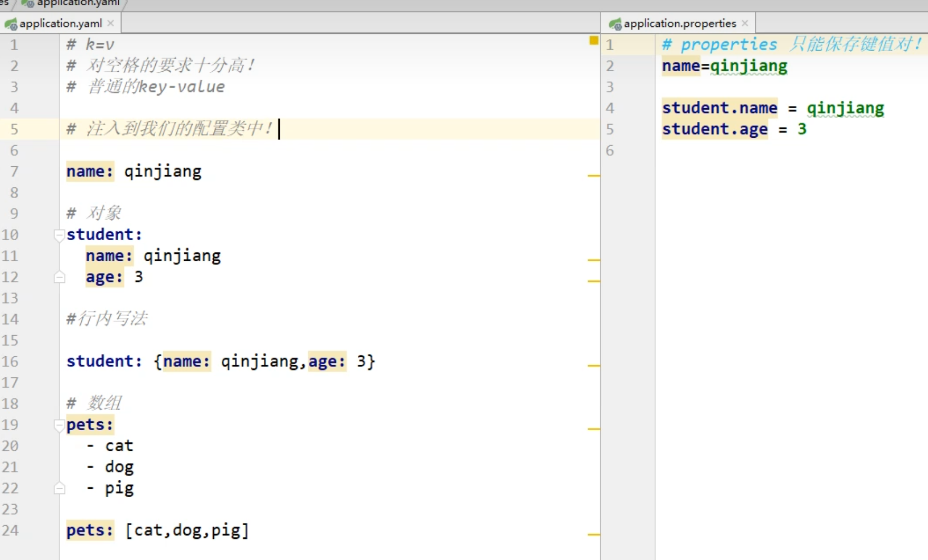
Task: Click the file icon in the breadcrumb bar
Action: click(x=25, y=3)
